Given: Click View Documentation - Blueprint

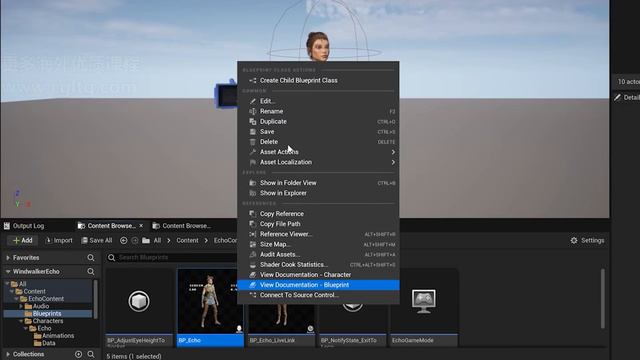Looking at the screenshot, I should click(x=318, y=285).
